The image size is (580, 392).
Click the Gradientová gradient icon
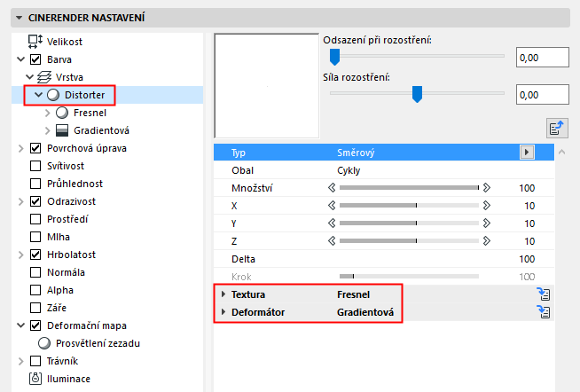[x=62, y=130]
